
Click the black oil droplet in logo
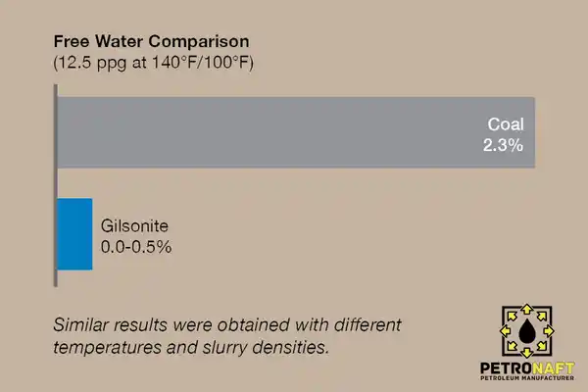coord(527,331)
